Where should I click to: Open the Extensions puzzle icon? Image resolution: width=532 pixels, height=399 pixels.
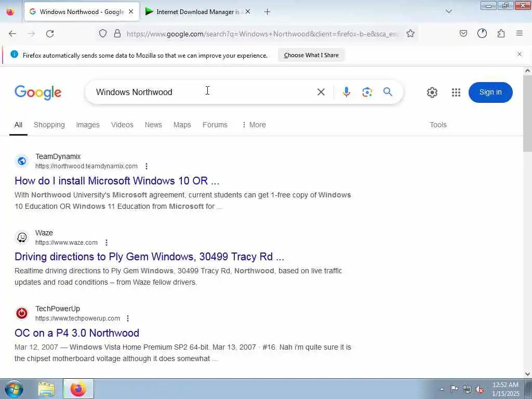[x=501, y=33]
